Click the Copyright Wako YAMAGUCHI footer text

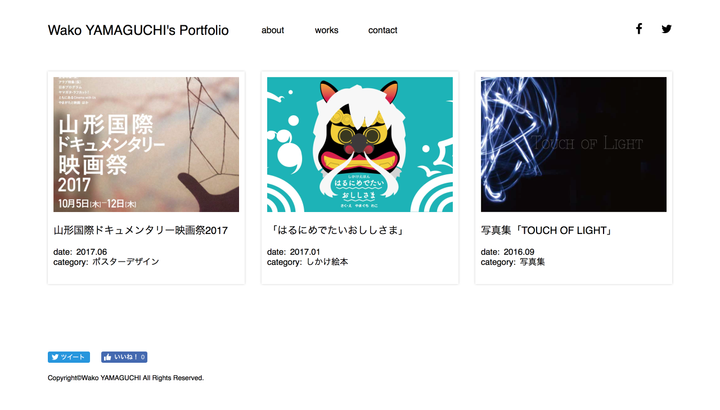(x=126, y=378)
